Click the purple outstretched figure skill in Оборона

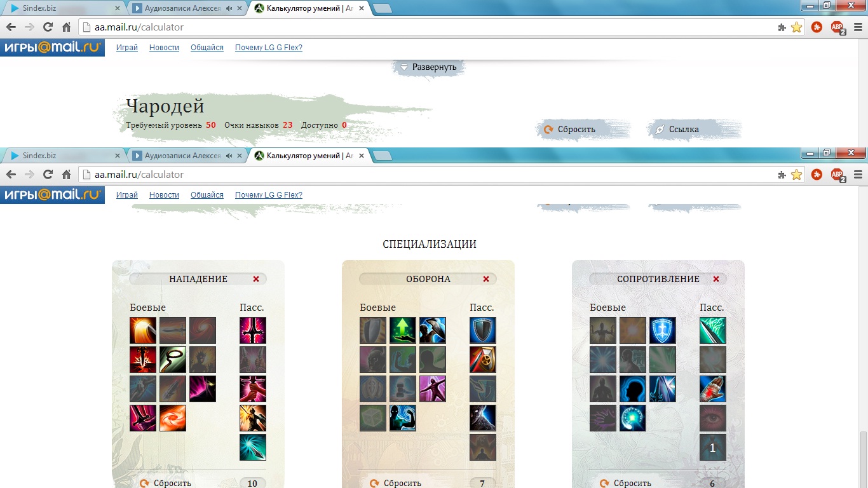[x=433, y=389]
